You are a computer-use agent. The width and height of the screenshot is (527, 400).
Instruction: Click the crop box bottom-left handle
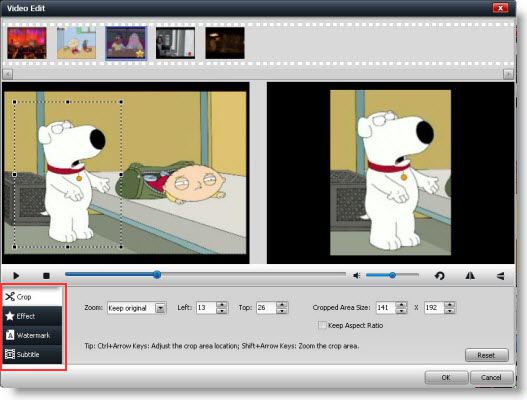point(14,247)
